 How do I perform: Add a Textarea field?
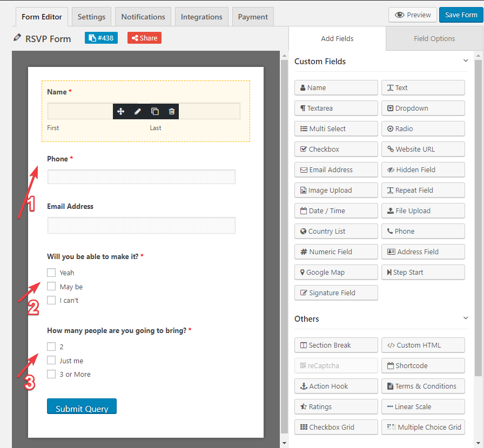click(x=336, y=108)
